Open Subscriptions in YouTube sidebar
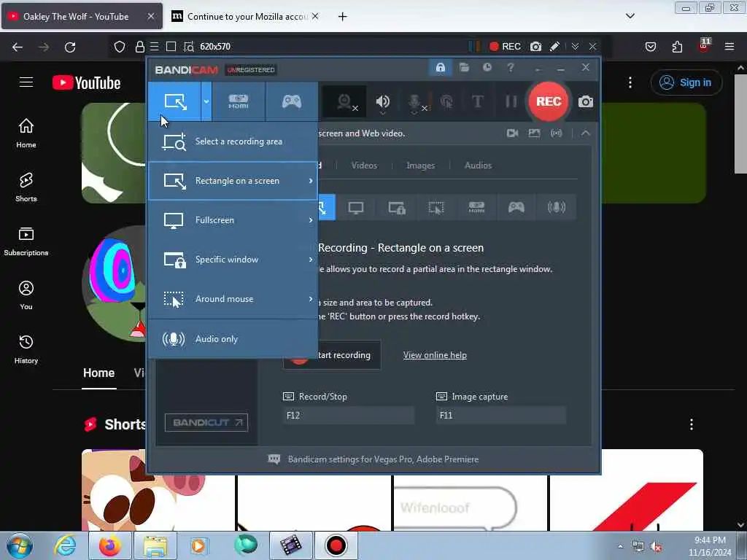747x560 pixels. [26, 241]
